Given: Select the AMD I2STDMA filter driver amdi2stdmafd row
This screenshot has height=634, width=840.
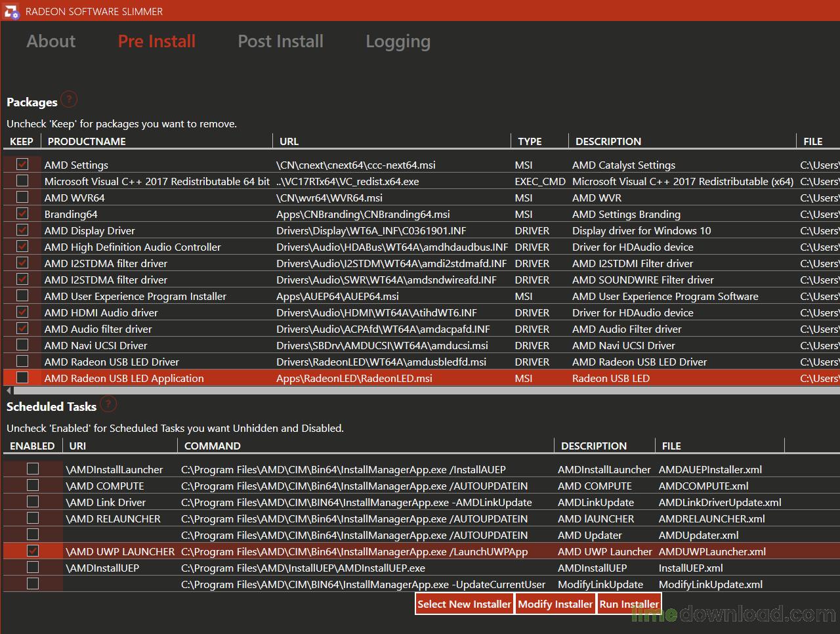Looking at the screenshot, I should pos(420,263).
